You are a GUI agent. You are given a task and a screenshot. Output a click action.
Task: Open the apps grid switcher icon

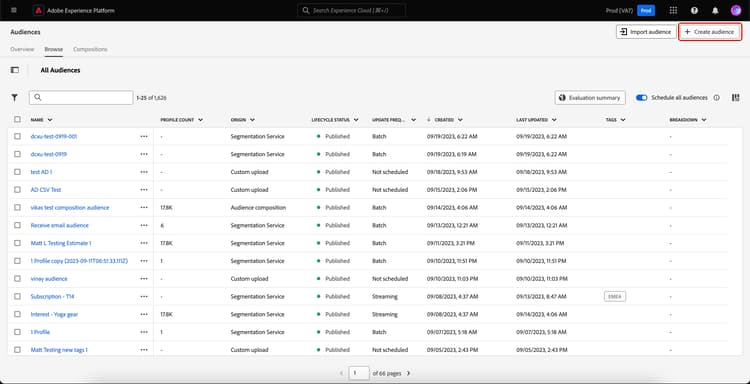(673, 10)
